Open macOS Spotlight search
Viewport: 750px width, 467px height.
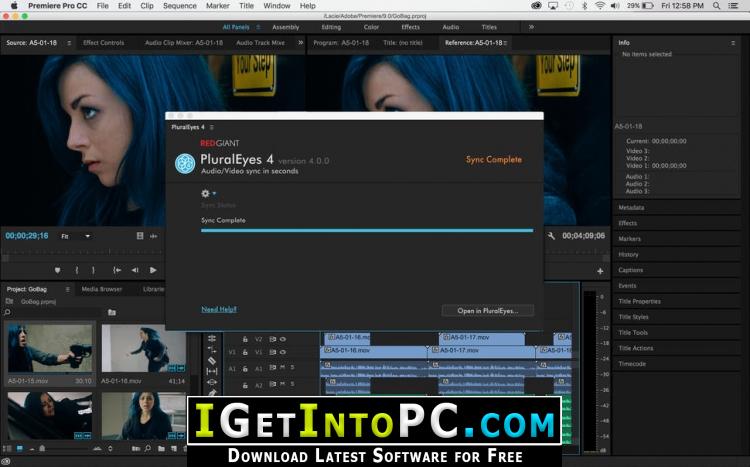click(x=716, y=6)
